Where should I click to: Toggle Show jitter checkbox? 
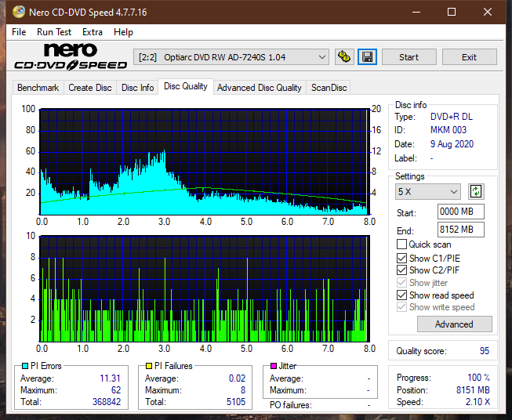401,283
